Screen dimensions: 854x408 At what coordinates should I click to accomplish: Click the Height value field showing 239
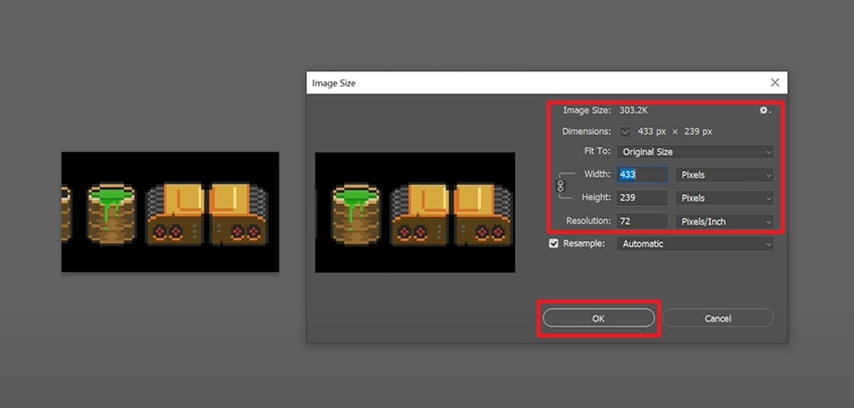coord(641,198)
